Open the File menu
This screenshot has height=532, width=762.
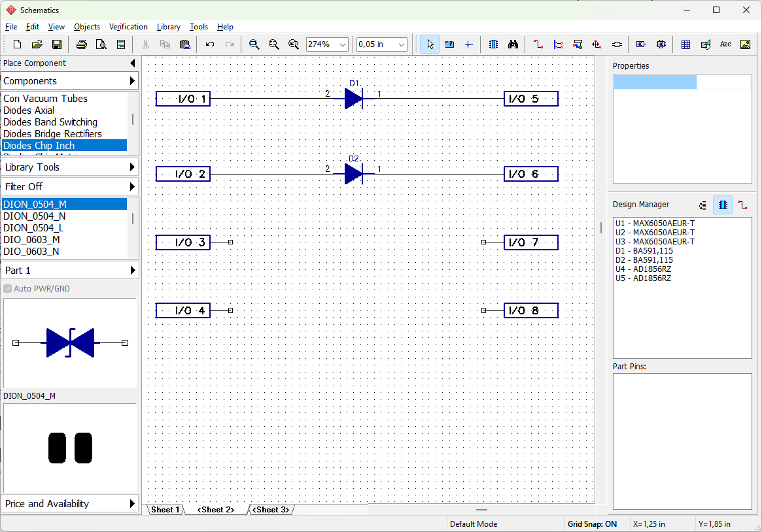10,27
